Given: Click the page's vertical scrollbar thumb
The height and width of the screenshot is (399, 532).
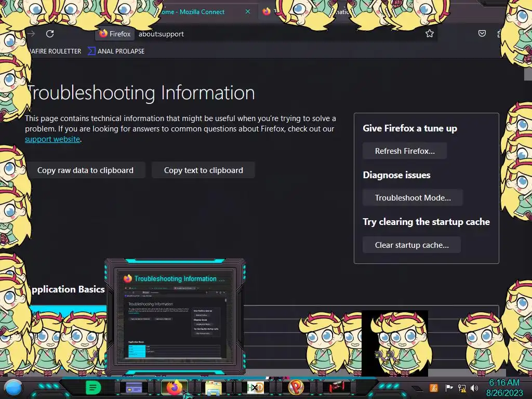Looking at the screenshot, I should point(528,74).
